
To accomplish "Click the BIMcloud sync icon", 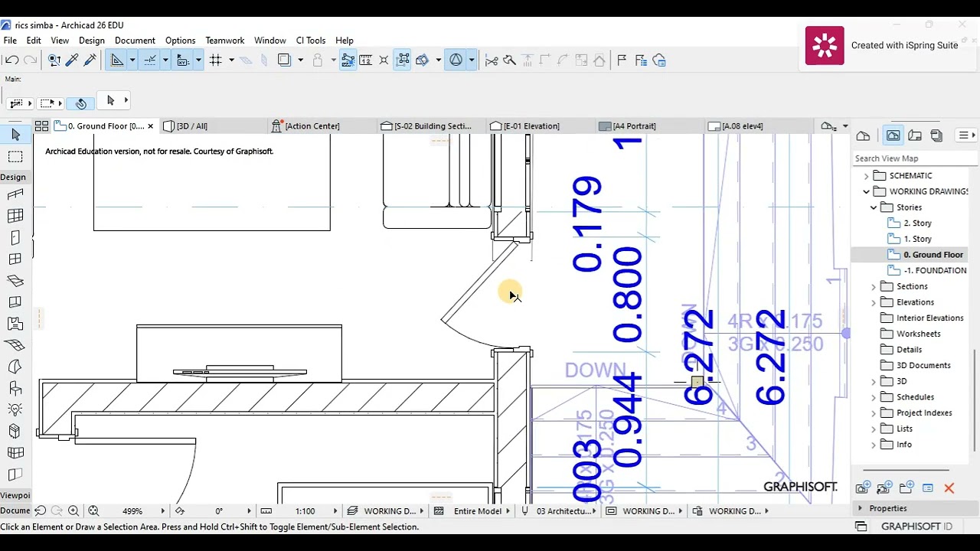I will point(659,60).
